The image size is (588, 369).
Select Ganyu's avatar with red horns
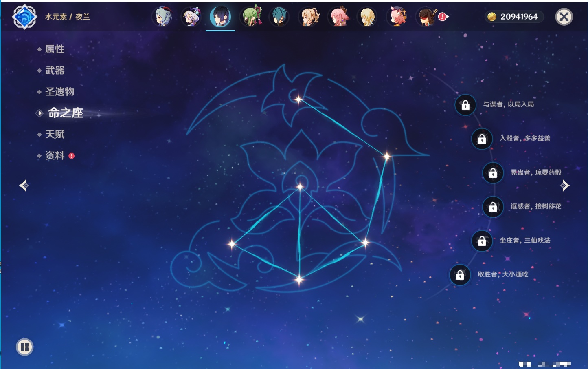[162, 17]
